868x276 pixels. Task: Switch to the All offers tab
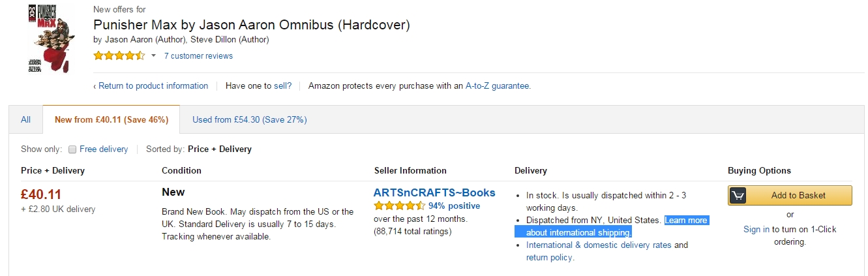(25, 119)
